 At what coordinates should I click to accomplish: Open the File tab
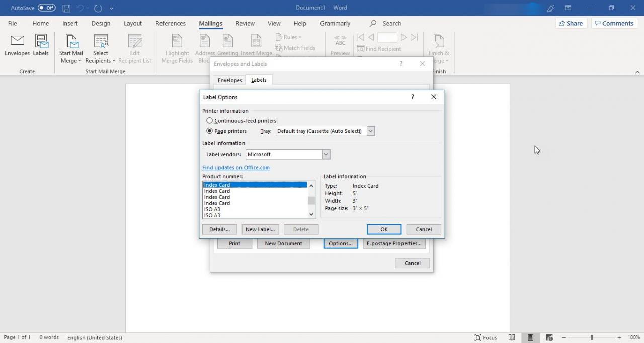[x=13, y=23]
